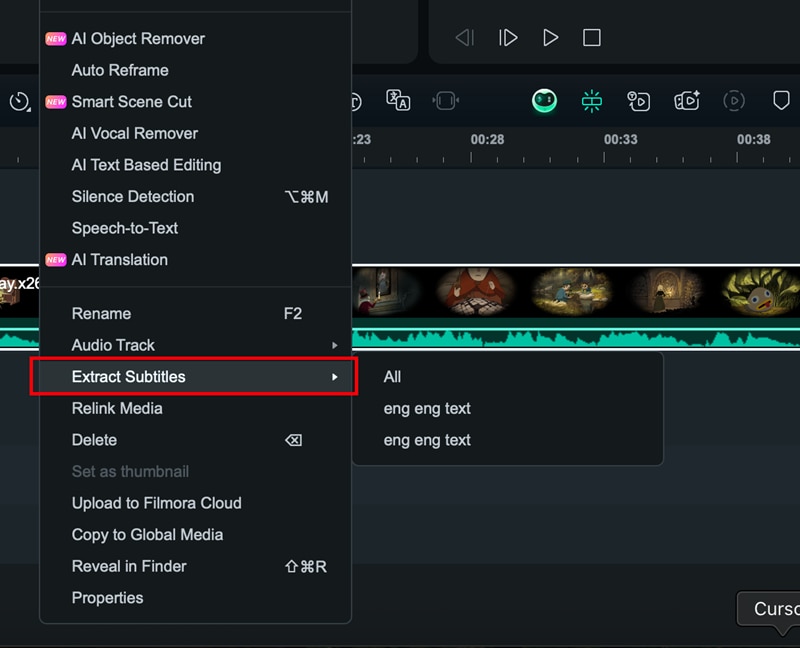This screenshot has height=648, width=800.
Task: Select the marker flag icon
Action: click(x=783, y=101)
